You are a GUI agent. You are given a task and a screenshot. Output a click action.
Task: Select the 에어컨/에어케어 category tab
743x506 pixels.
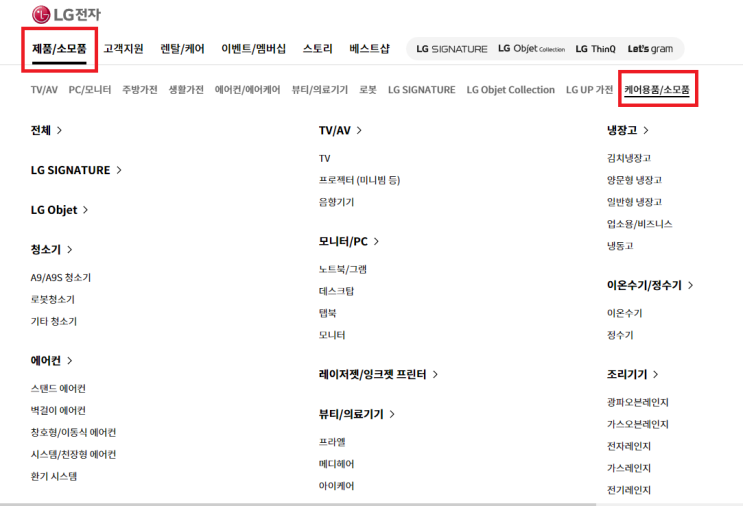(247, 90)
